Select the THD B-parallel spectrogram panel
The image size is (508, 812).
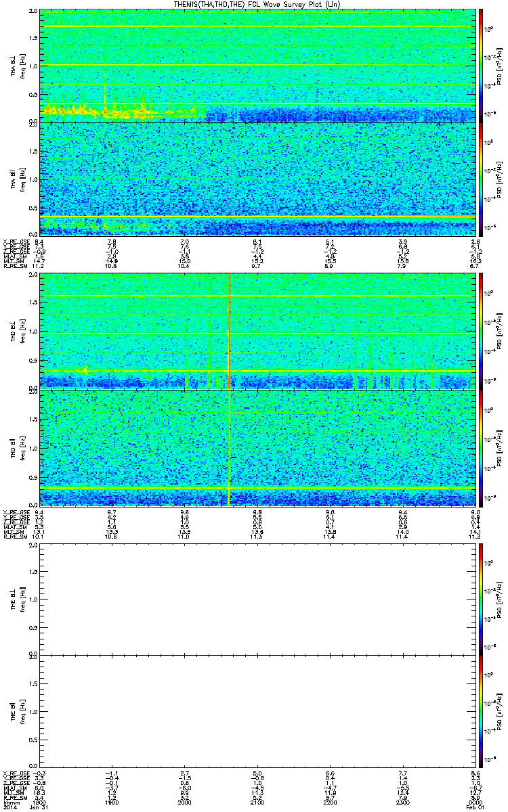(257, 447)
